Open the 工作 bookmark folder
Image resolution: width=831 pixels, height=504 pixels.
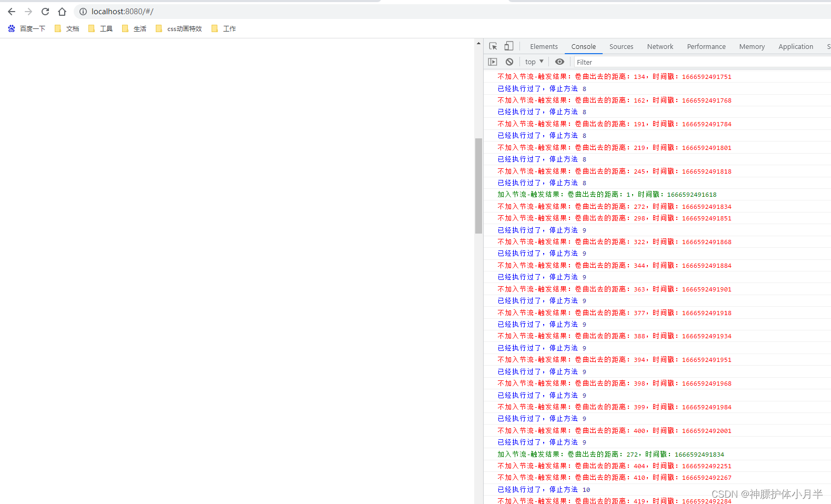(224, 28)
